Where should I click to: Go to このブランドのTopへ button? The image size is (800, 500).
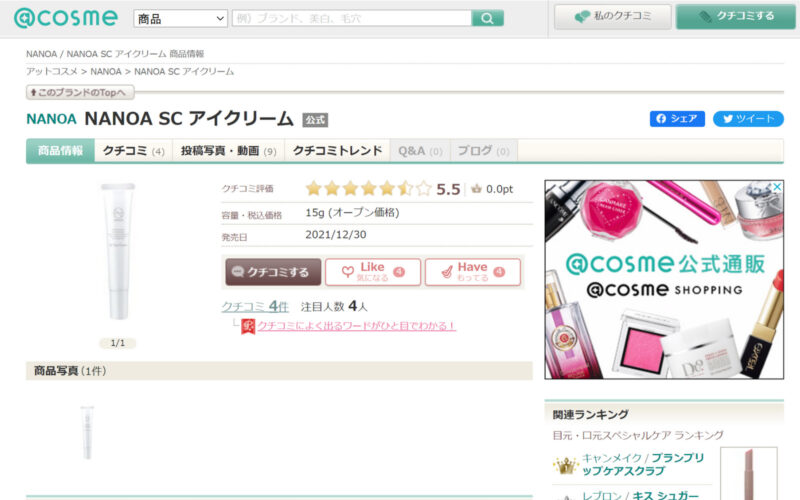tap(80, 92)
